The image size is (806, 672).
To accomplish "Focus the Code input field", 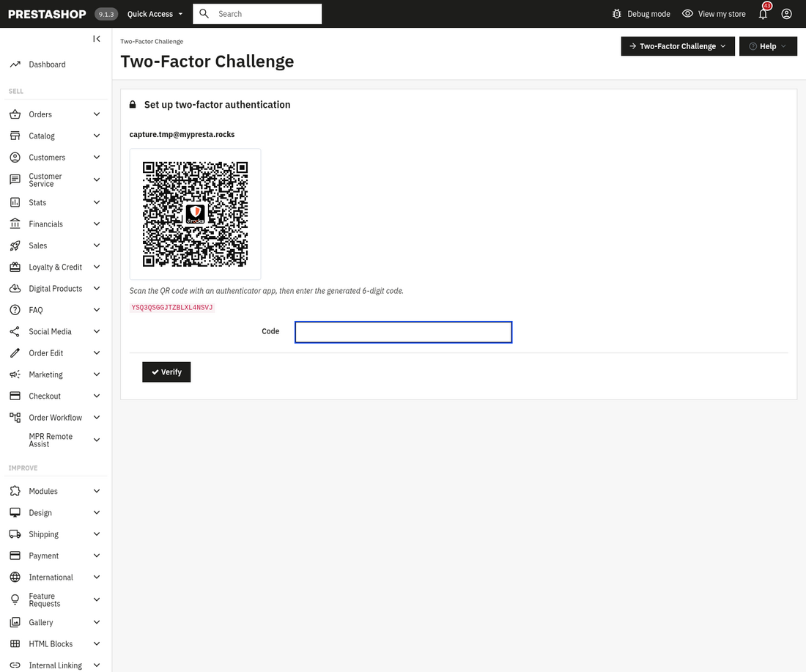I will click(x=403, y=332).
